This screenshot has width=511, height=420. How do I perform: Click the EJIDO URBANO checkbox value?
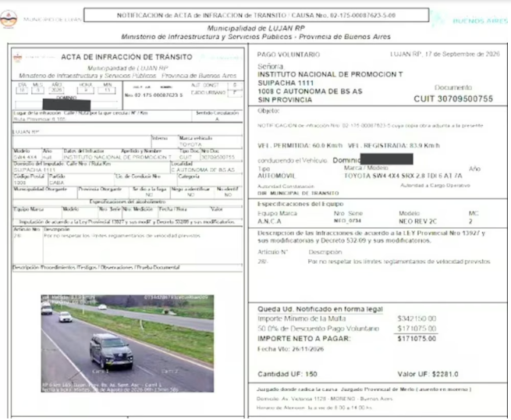point(235,93)
